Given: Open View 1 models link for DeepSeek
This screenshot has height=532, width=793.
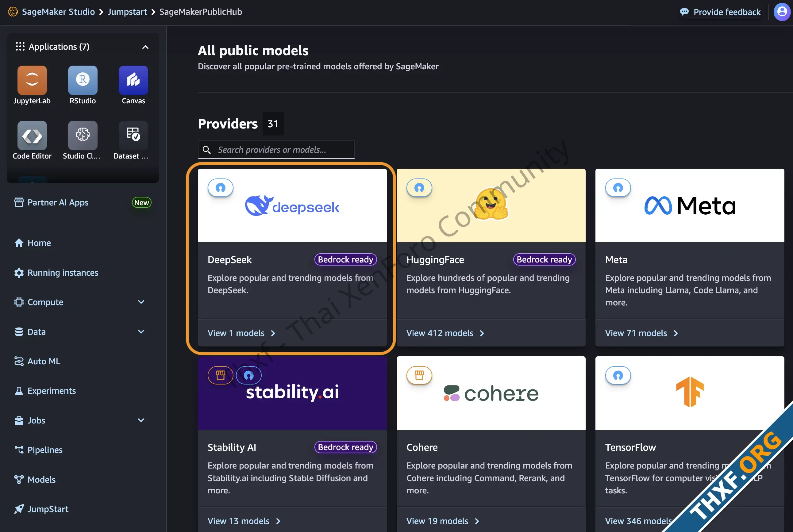Looking at the screenshot, I should click(241, 333).
